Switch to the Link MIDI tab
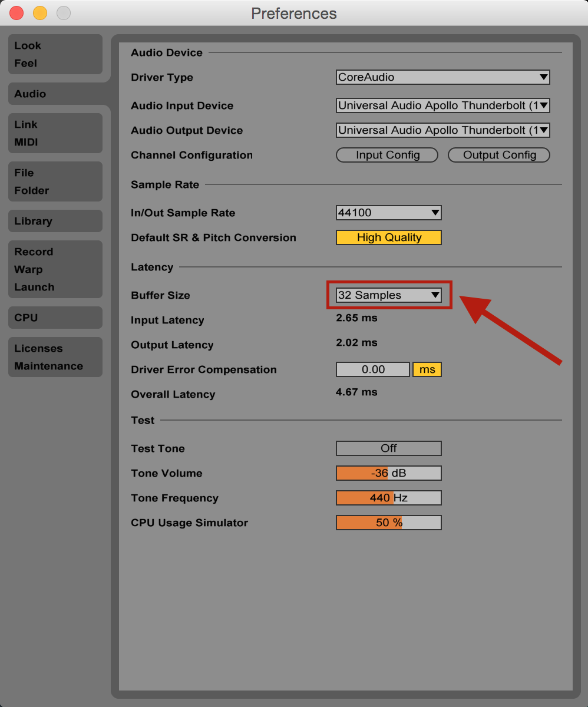 55,133
